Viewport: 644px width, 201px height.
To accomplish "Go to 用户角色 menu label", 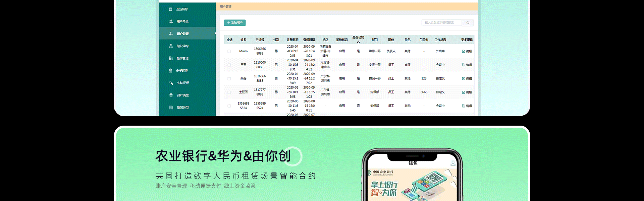I will click(x=182, y=21).
